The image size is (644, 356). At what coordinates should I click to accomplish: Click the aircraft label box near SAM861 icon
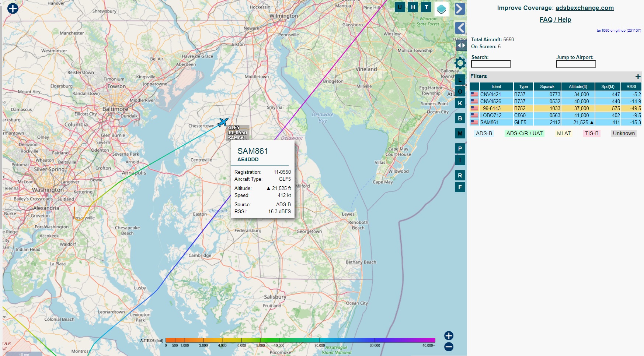[x=237, y=133]
